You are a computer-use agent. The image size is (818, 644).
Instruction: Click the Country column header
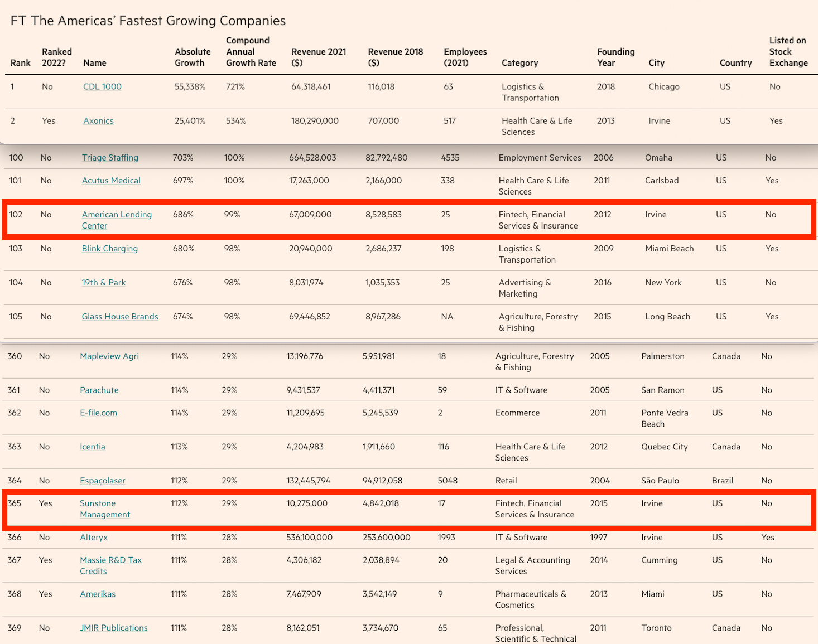click(736, 63)
